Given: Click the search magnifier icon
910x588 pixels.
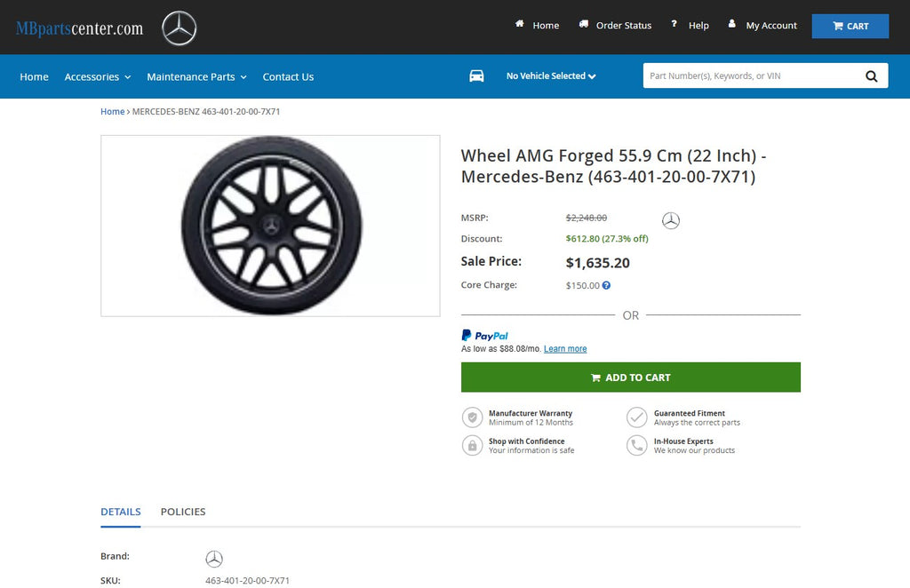Looking at the screenshot, I should [x=871, y=76].
